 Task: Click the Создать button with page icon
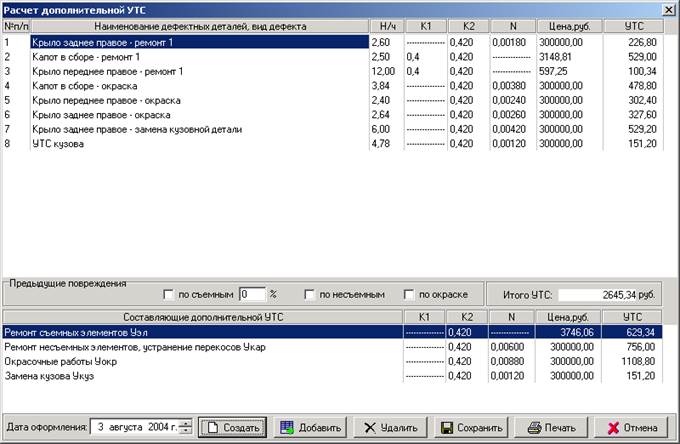click(x=232, y=427)
